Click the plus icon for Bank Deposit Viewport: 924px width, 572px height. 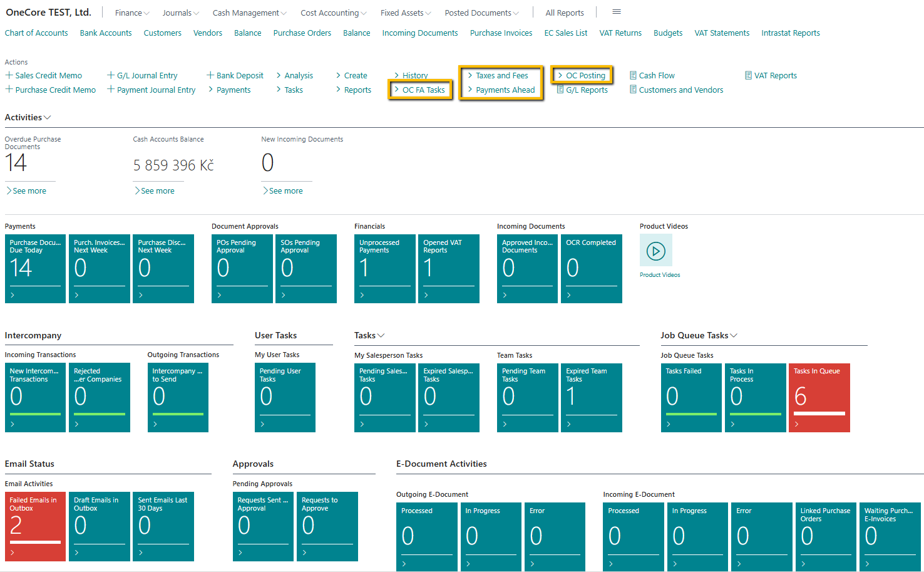point(210,75)
